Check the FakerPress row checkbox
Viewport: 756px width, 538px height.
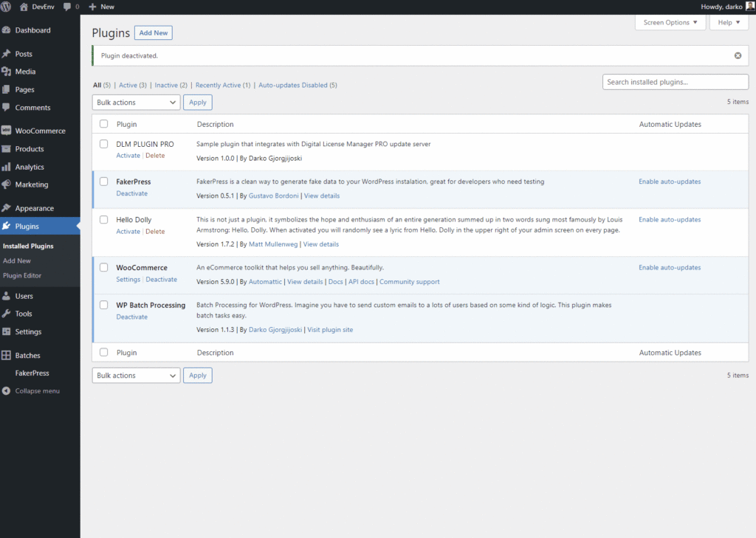coord(103,181)
